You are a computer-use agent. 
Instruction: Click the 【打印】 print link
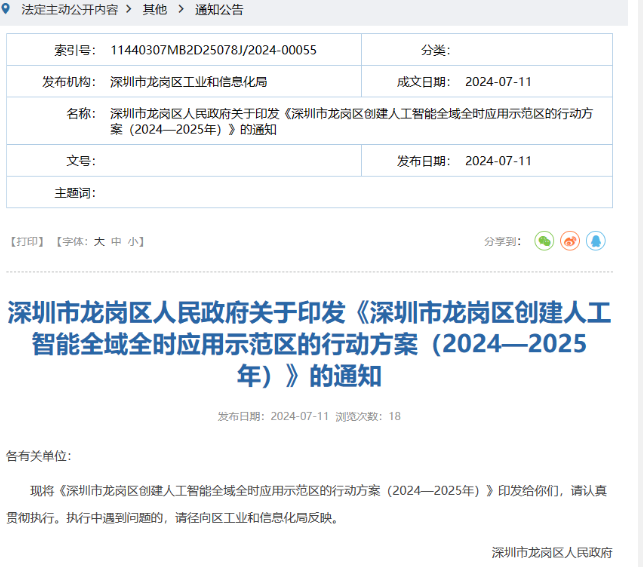click(27, 241)
